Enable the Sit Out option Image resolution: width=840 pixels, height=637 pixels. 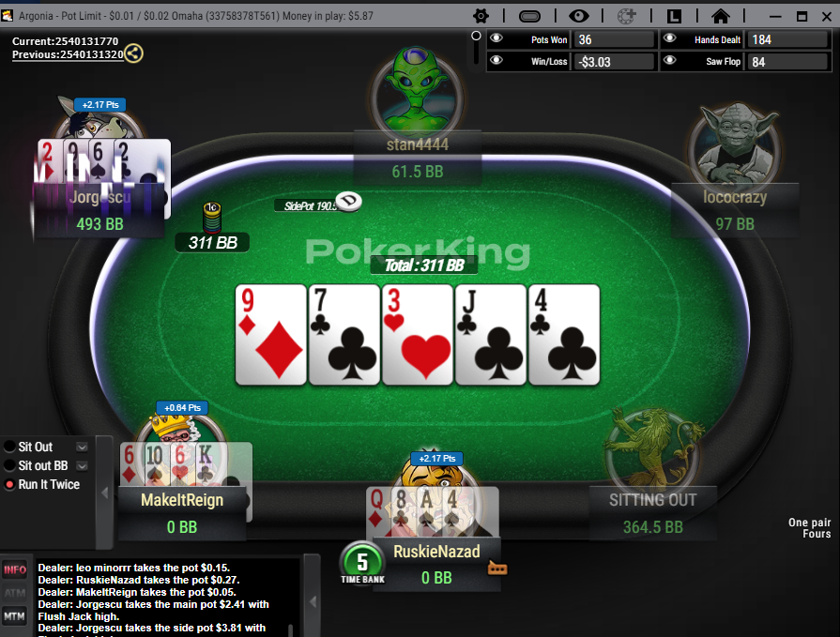click(9, 447)
